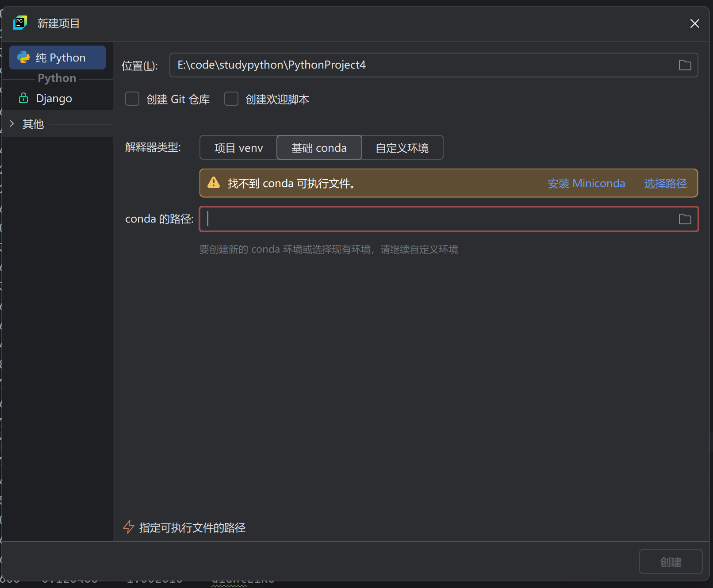Viewport: 713px width, 588px height.
Task: Click the 安装 Miniconda link
Action: pyautogui.click(x=586, y=183)
